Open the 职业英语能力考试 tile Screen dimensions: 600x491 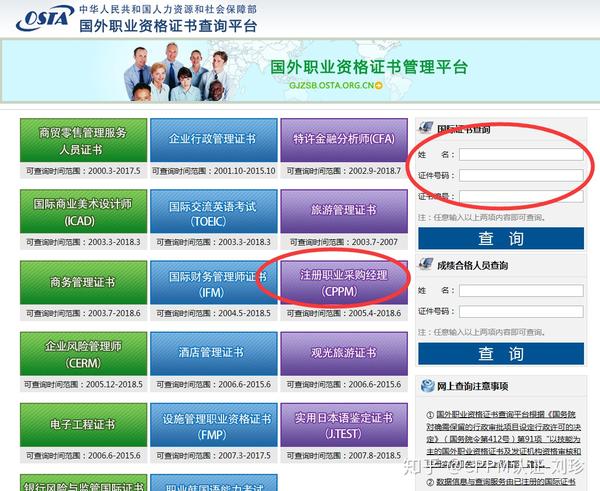(x=214, y=483)
